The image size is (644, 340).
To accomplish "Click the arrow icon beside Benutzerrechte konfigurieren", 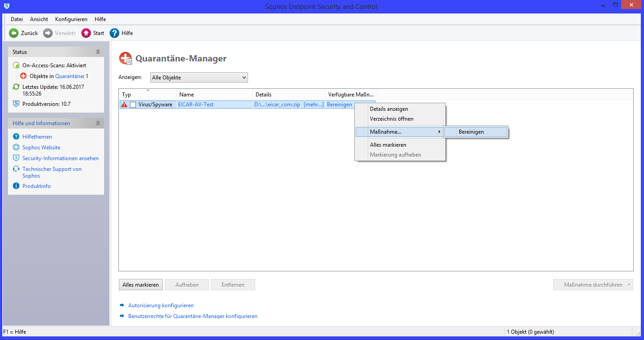I will (122, 316).
